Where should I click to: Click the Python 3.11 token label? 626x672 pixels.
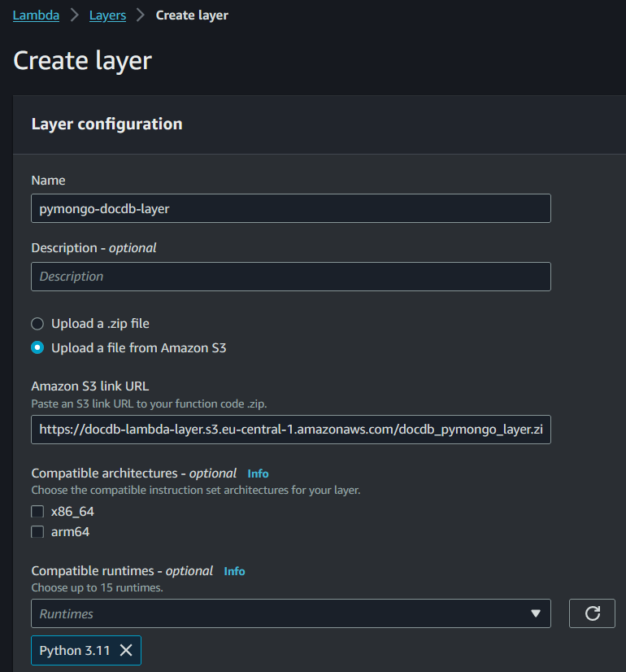click(75, 651)
